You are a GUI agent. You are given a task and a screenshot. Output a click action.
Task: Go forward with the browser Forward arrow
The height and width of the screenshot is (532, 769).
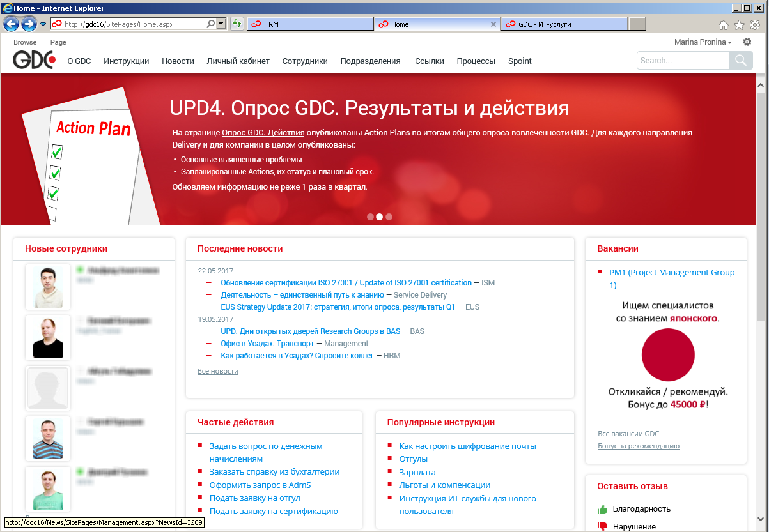click(x=29, y=24)
